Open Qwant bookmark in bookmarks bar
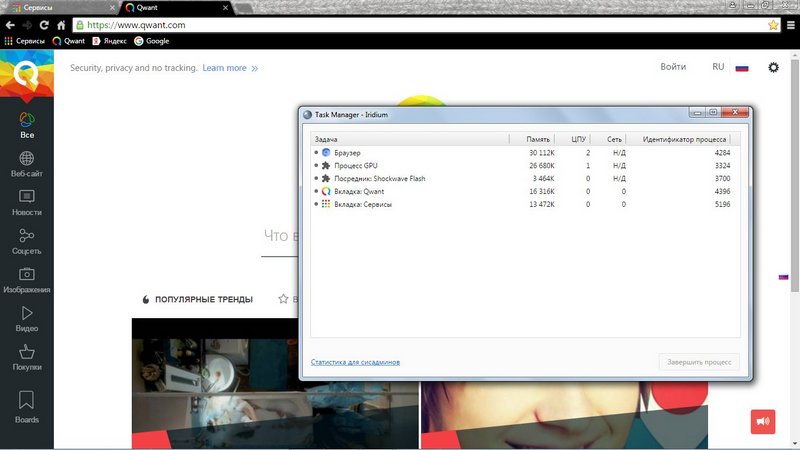The height and width of the screenshot is (450, 800). pyautogui.click(x=69, y=41)
